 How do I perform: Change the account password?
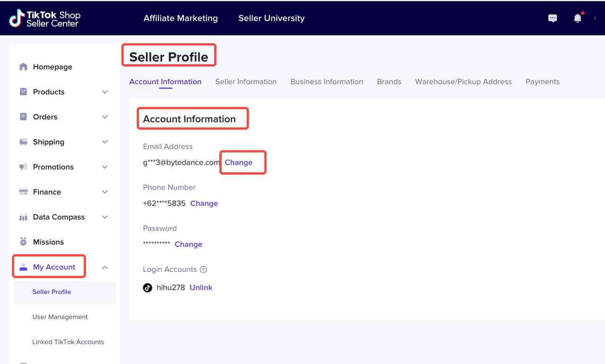point(188,245)
